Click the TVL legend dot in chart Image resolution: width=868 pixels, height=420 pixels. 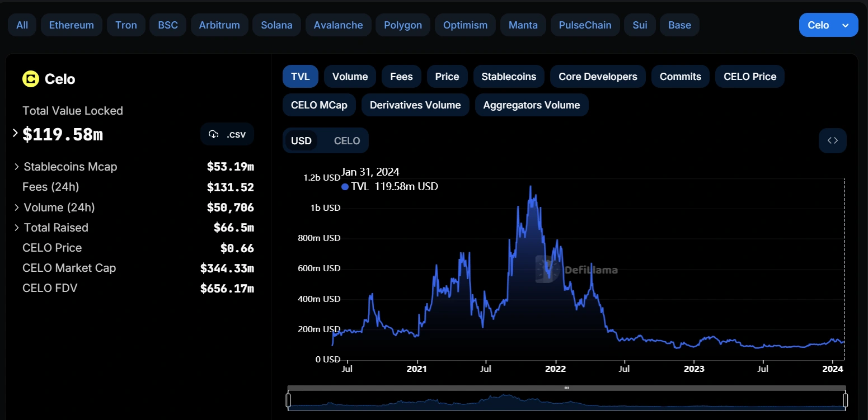pos(345,187)
